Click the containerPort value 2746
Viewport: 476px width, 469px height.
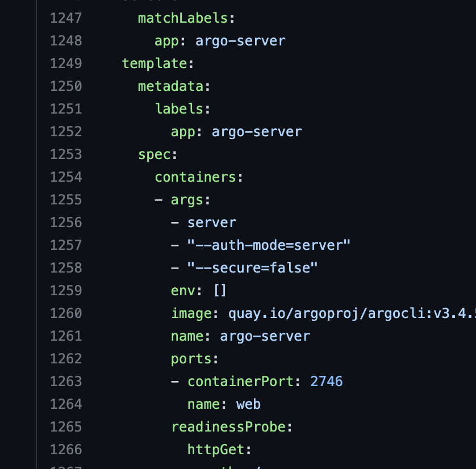(x=326, y=382)
